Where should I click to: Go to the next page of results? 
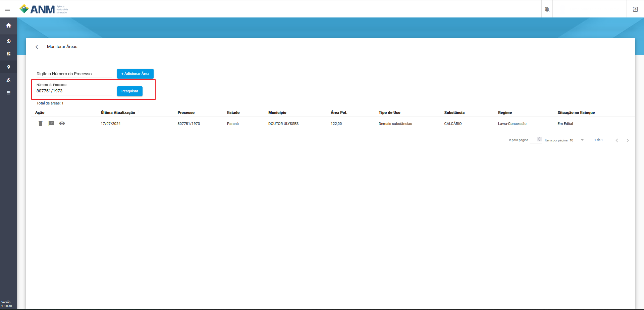pyautogui.click(x=628, y=140)
